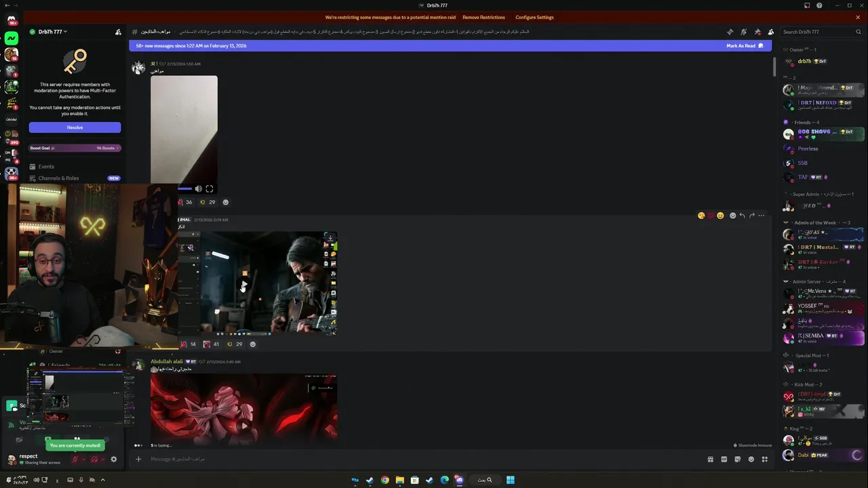Open member Dabi in King list

824,455
